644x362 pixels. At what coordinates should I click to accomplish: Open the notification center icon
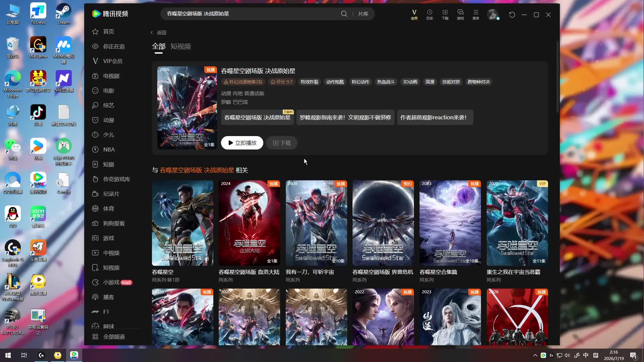633,355
